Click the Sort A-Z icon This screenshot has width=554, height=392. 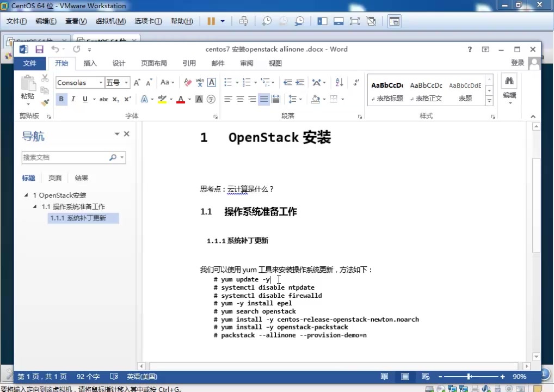[x=339, y=83]
